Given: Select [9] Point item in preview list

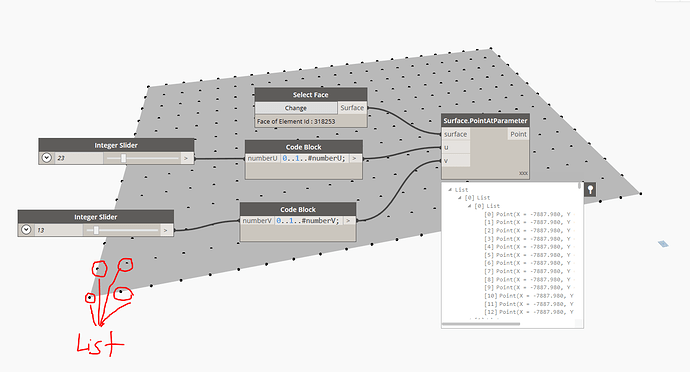Looking at the screenshot, I should click(529, 287).
